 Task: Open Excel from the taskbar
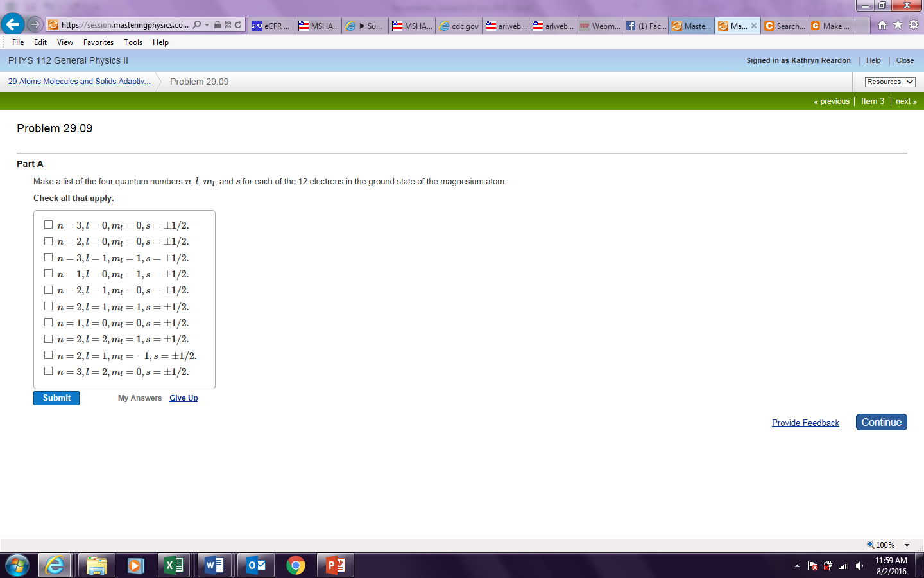coord(175,565)
